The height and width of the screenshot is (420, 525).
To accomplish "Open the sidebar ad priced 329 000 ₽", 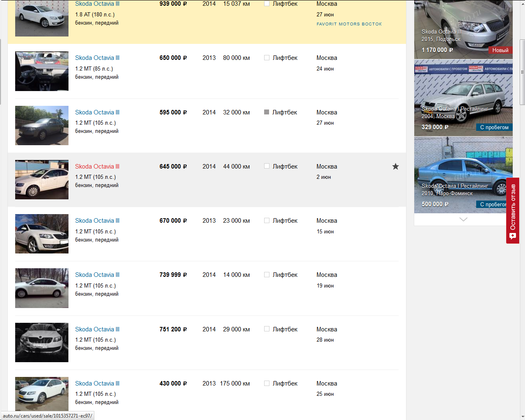I will (463, 98).
